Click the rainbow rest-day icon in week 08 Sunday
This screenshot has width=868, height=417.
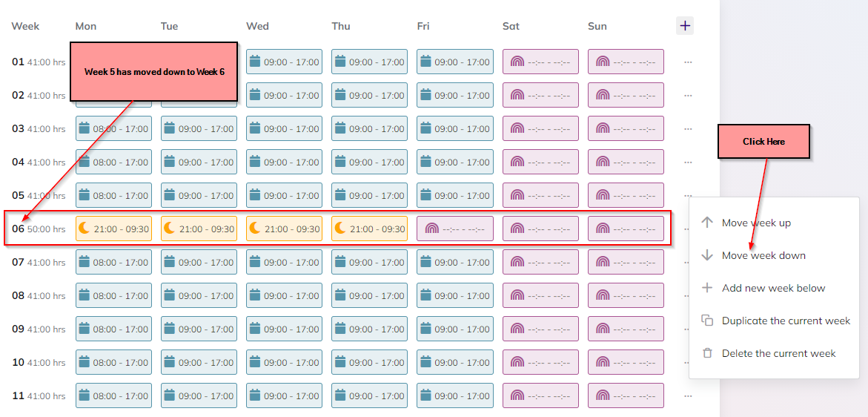pyautogui.click(x=603, y=296)
